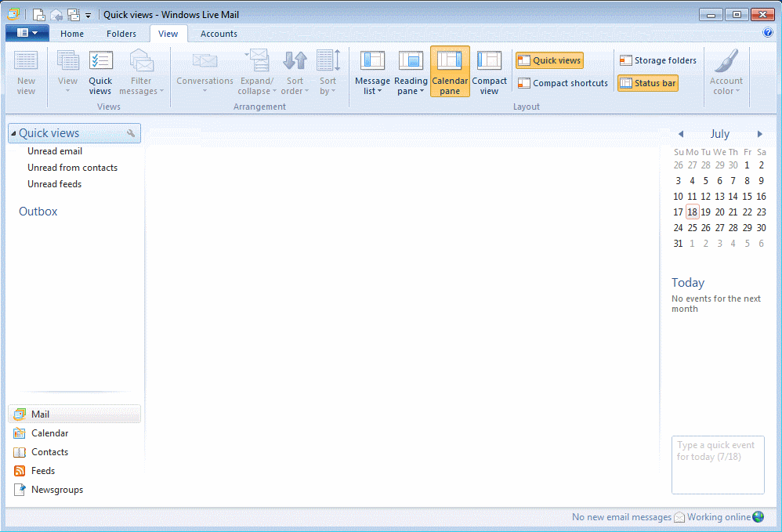Click the quick event text box

(x=718, y=465)
